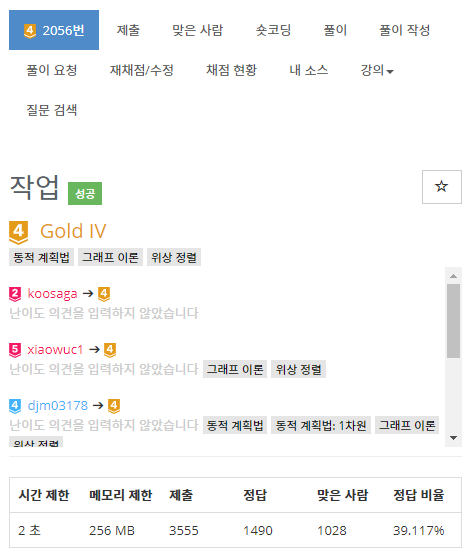Toggle the favorite star button
474x558 pixels.
pyautogui.click(x=442, y=187)
